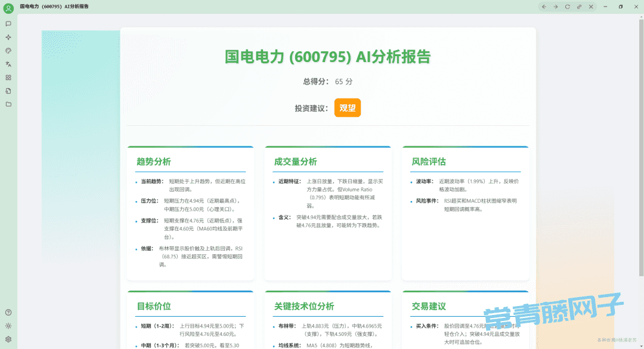Open the translate icon in sidebar
The image size is (644, 349).
(x=8, y=64)
